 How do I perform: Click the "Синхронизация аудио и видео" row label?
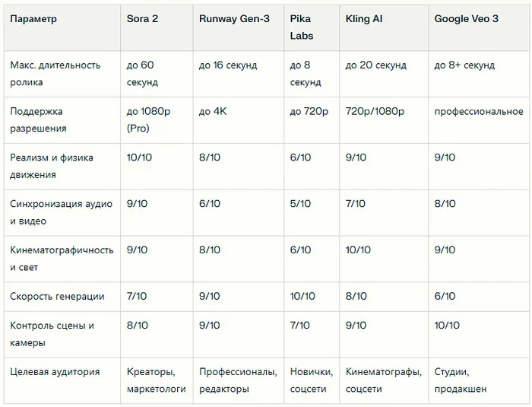61,212
